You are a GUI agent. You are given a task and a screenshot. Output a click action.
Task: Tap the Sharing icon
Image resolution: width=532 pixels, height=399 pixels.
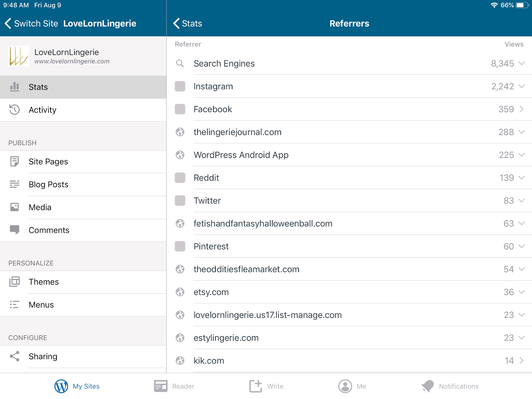(x=14, y=356)
